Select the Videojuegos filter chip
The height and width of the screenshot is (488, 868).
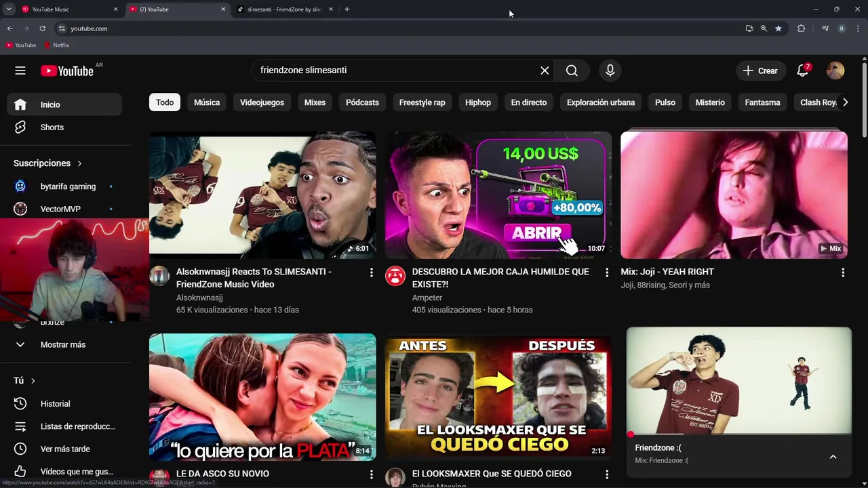coord(262,102)
